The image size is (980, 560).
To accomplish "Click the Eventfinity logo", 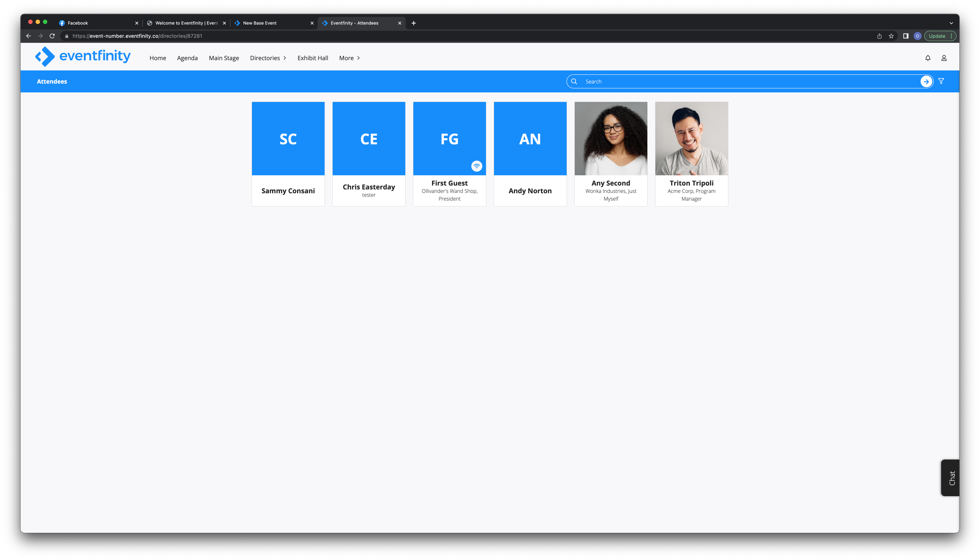I will pyautogui.click(x=83, y=56).
